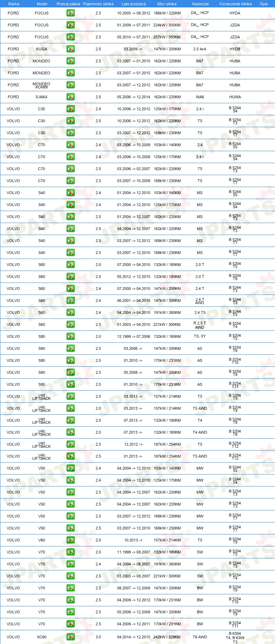Click fuel type icon in Ford Kuga row
This screenshot has height=644, width=275.
point(70,49)
